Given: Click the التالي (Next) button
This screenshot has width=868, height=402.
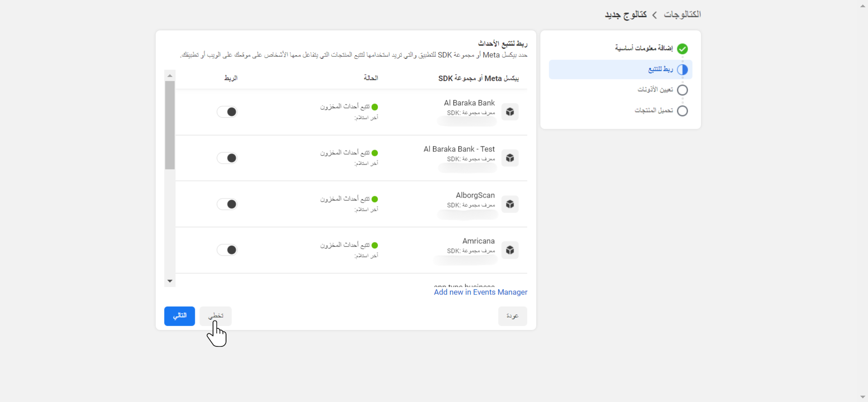Looking at the screenshot, I should (179, 316).
